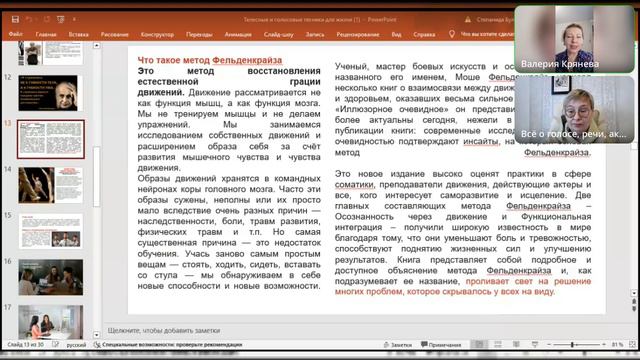This screenshot has height=360, width=640.
Task: Click the underlined word 'соматики' in right text
Action: [x=354, y=184]
